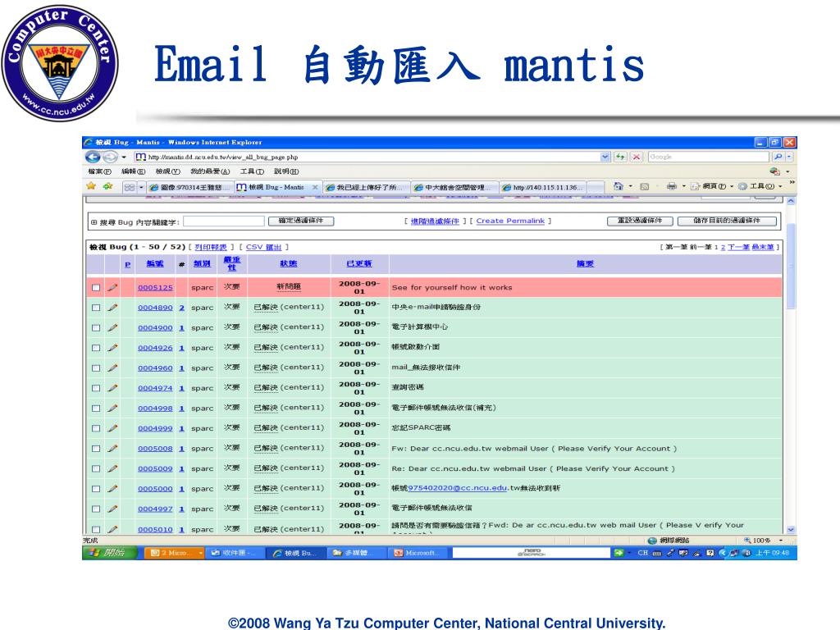The image size is (840, 630).
Task: Open recent pages dropdown next to forward arrow
Action: 124,157
